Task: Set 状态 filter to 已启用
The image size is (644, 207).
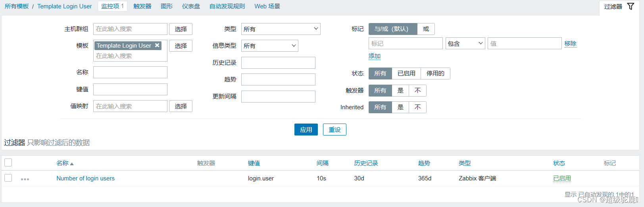Action: (x=406, y=74)
